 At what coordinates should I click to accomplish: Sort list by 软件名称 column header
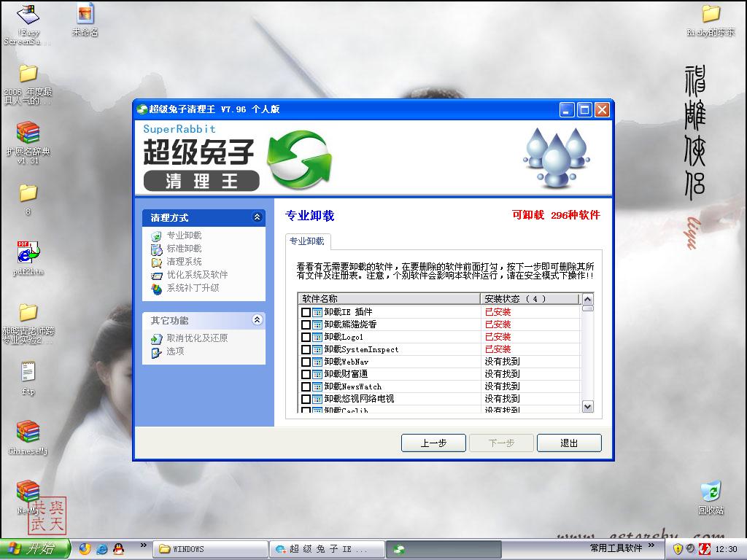(389, 298)
